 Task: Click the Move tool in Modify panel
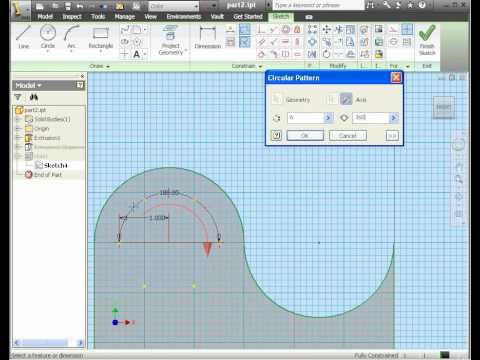click(x=327, y=30)
